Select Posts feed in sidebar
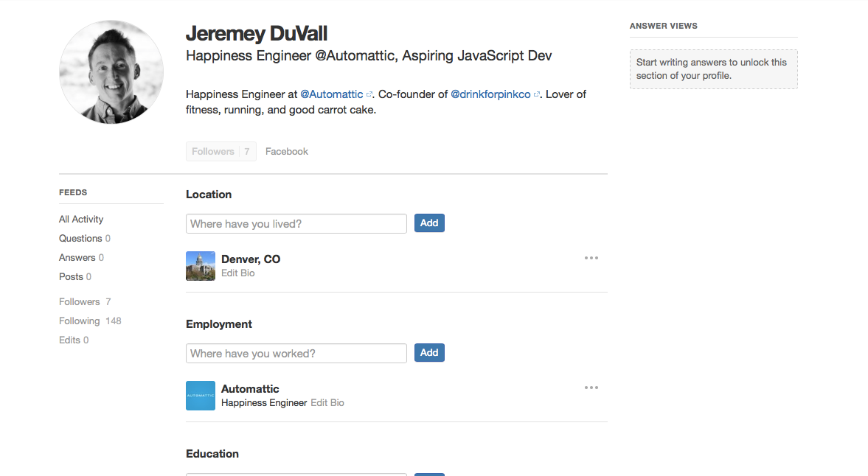This screenshot has width=868, height=476. 75,277
